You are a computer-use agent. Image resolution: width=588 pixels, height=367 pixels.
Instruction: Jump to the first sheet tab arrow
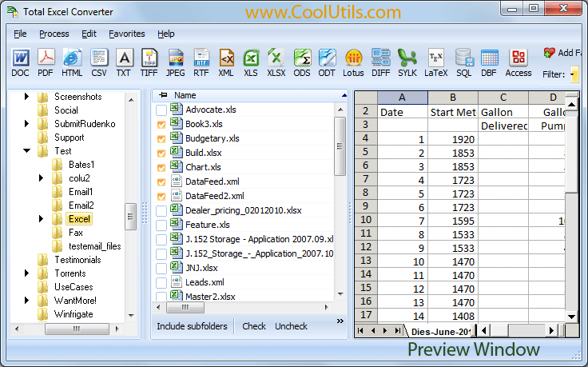(360, 330)
